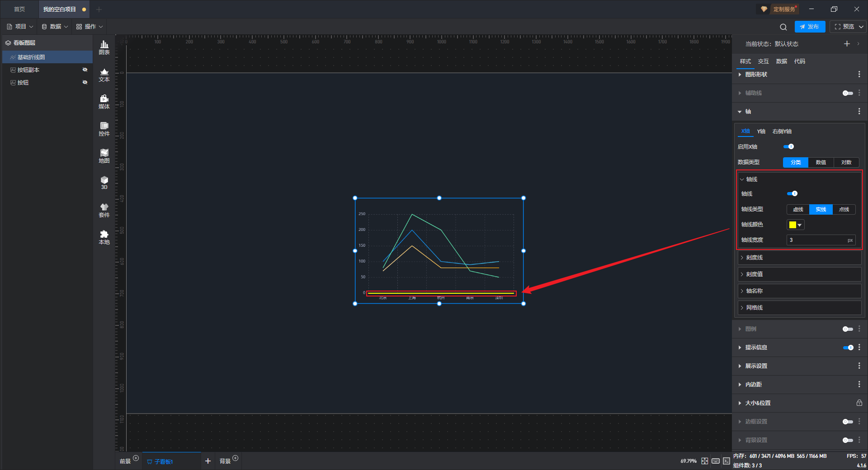Toggle the 轴线 axis line switch
Screen dimensions: 868x470
click(792, 193)
